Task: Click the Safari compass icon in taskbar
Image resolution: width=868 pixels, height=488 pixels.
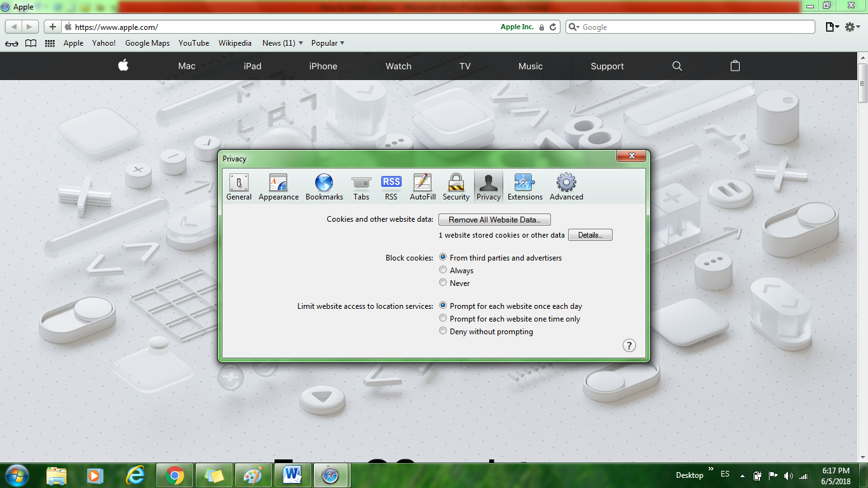Action: coord(331,475)
